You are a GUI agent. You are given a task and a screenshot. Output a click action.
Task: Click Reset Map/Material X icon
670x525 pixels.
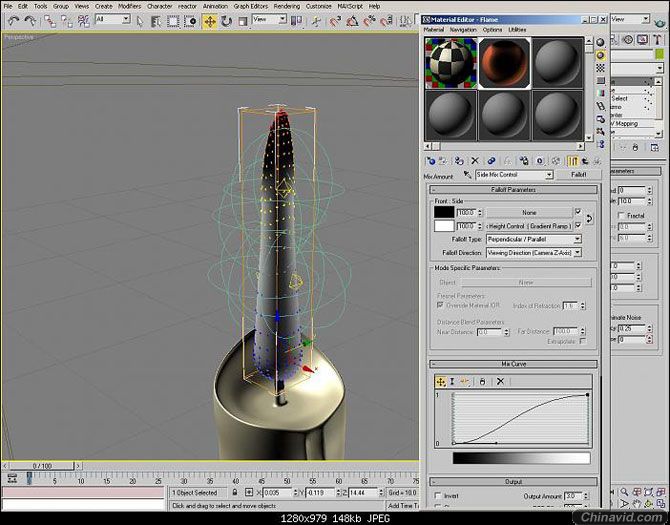click(475, 161)
